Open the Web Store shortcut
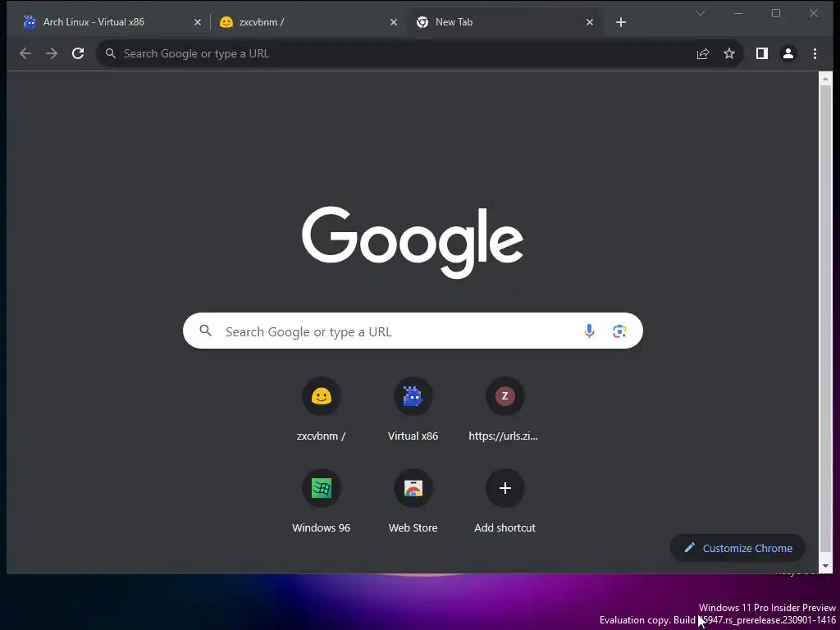The width and height of the screenshot is (840, 630). coord(413,501)
